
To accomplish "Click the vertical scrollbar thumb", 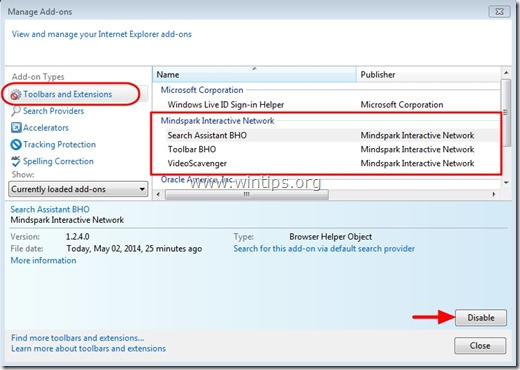I will 506,112.
